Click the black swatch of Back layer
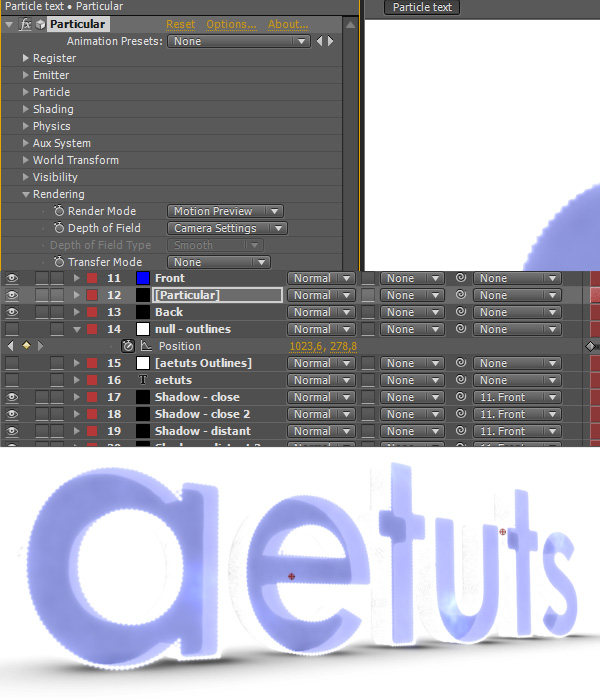Screen dimensions: 600x700 pos(143,312)
